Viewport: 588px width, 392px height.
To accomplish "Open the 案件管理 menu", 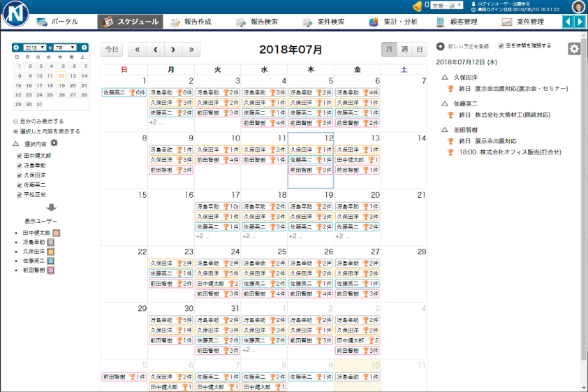I will [x=523, y=22].
